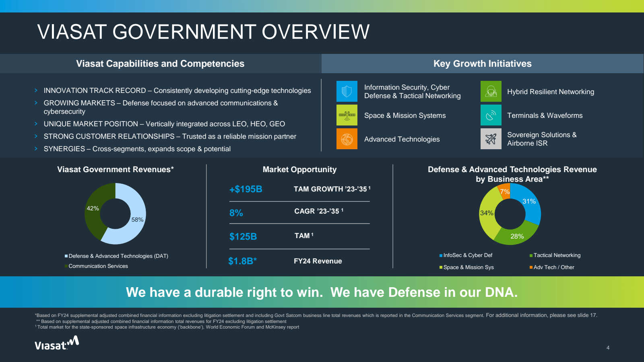Click the InfoSec & Cyber Def legend swatch
Viewport: 644px width, 362px height.
(441, 255)
